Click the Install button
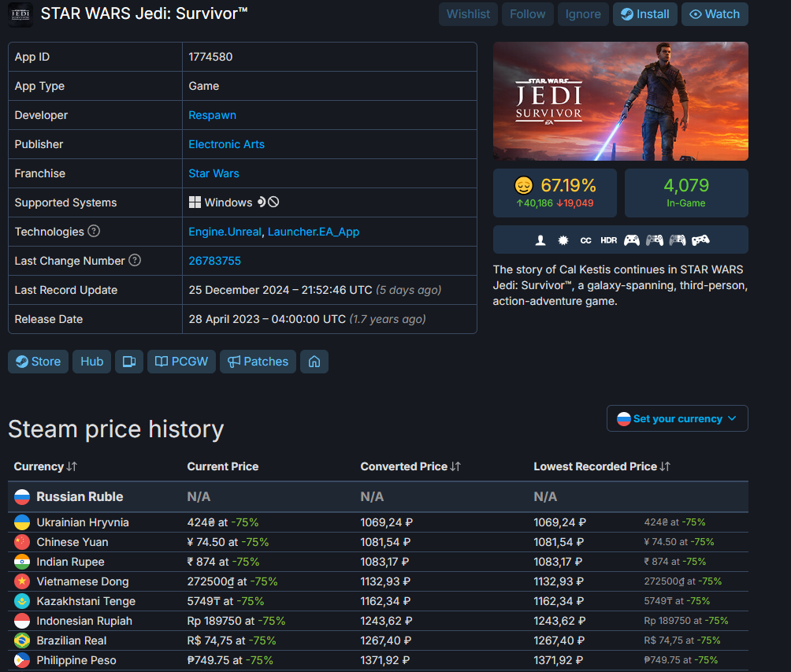The image size is (791, 672). click(644, 14)
